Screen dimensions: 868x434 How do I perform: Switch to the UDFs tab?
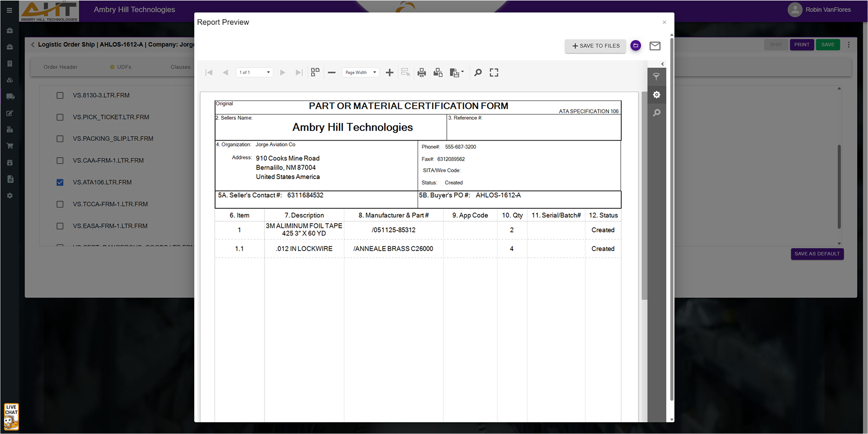[124, 67]
